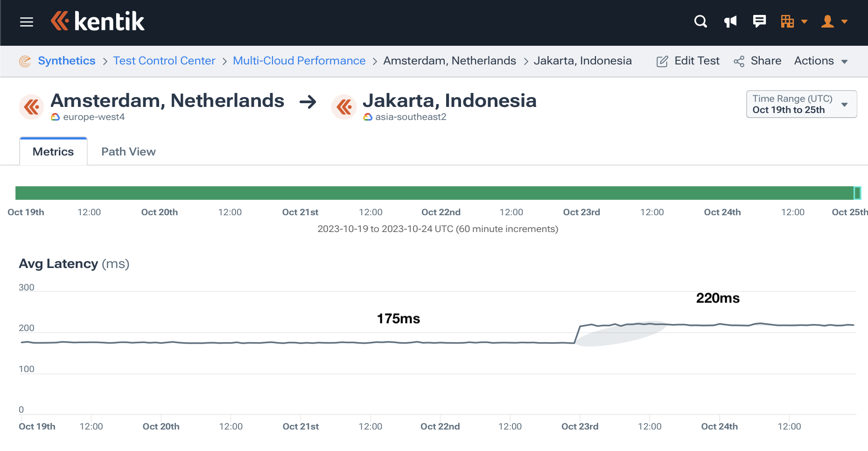The width and height of the screenshot is (868, 451).
Task: Click the Kentik logo
Action: pyautogui.click(x=98, y=21)
